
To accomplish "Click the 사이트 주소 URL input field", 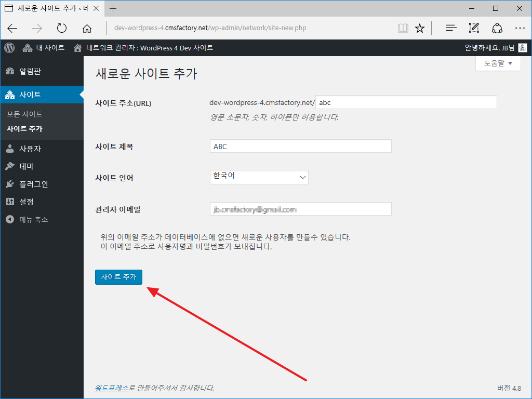I will 406,102.
